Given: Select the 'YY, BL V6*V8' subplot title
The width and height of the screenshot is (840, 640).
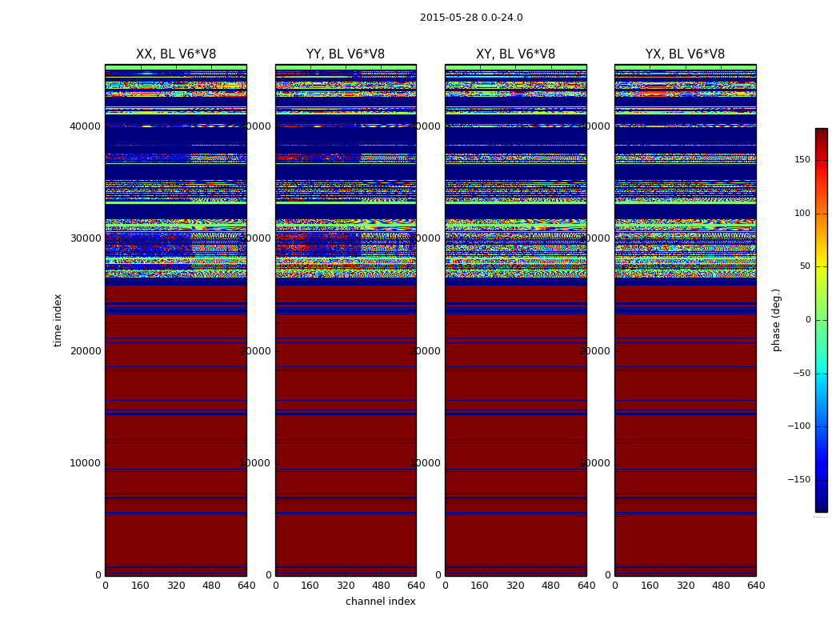Looking at the screenshot, I should 346,54.
